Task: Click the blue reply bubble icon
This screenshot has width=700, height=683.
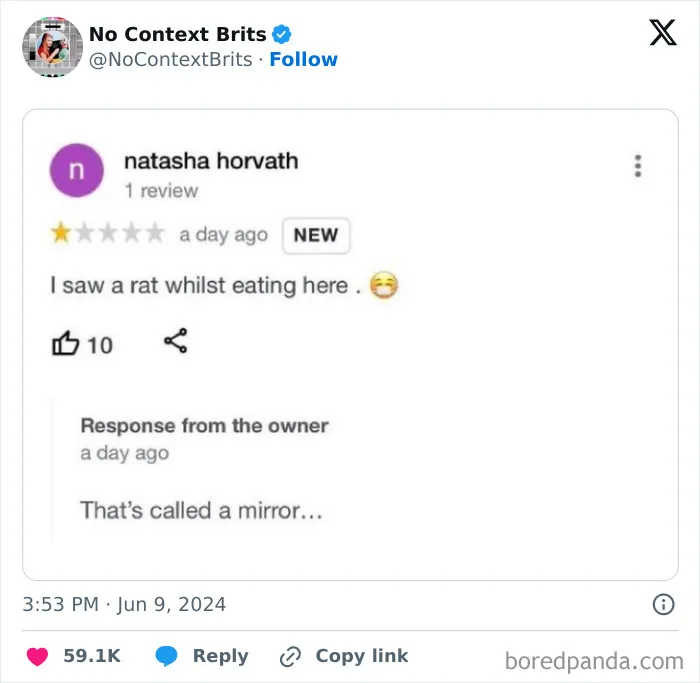Action: 167,656
